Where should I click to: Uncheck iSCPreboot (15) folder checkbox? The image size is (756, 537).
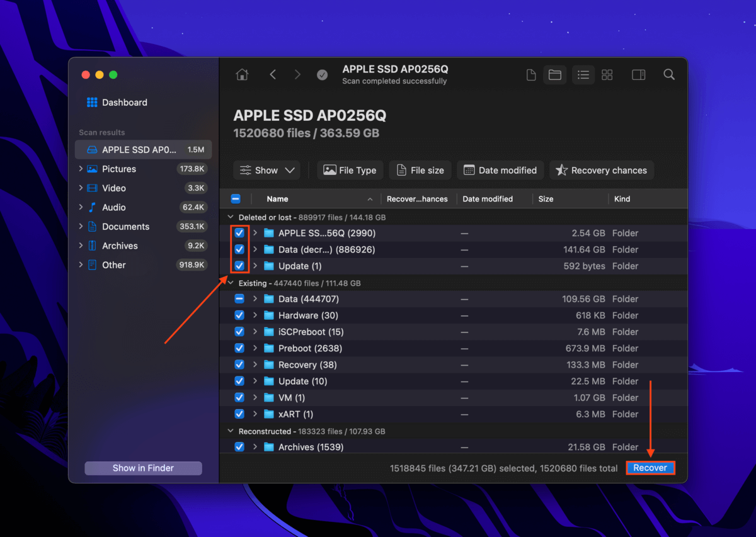pos(239,332)
